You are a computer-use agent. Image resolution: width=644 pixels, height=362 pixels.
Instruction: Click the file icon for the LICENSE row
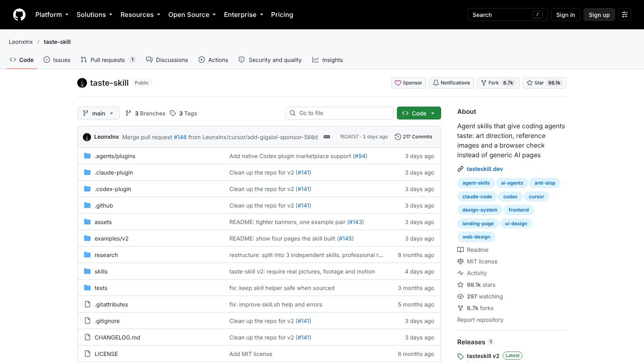click(x=87, y=354)
